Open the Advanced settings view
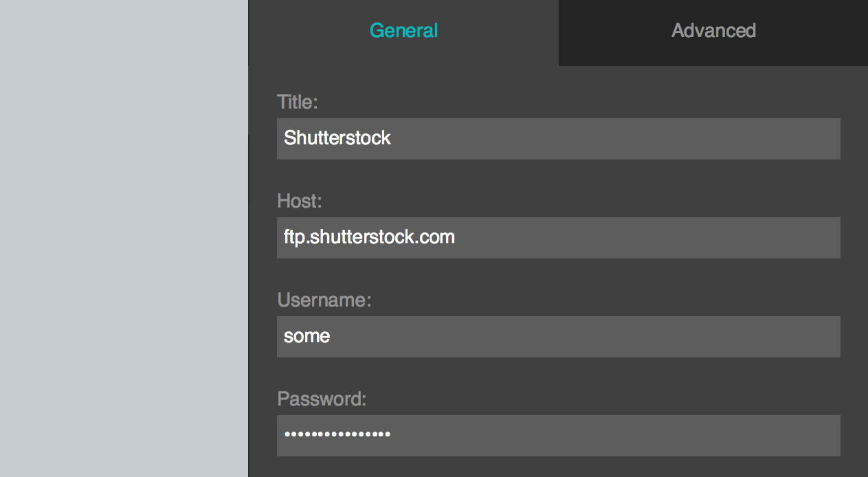 (713, 31)
